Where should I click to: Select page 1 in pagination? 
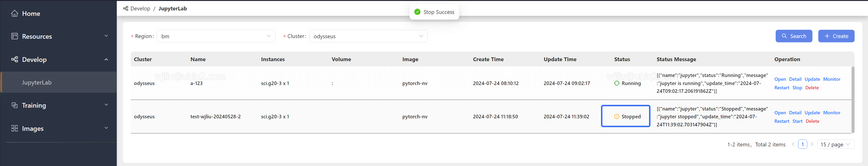[x=803, y=144]
